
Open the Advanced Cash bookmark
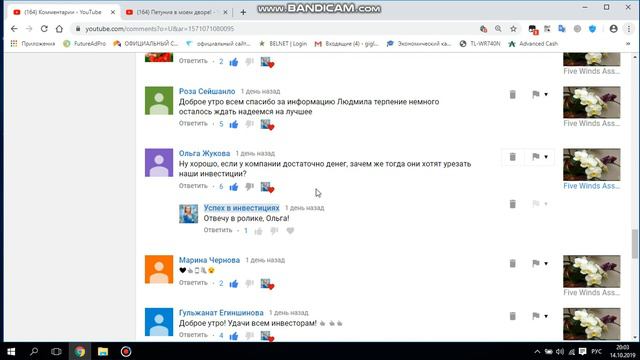533,44
